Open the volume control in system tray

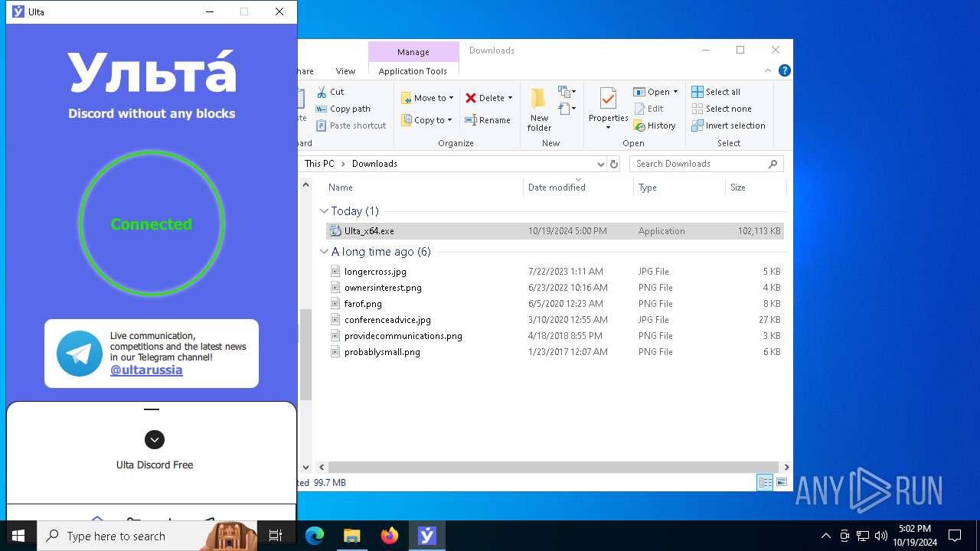(x=881, y=536)
